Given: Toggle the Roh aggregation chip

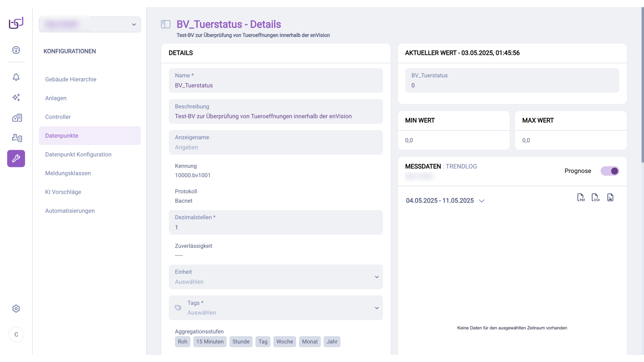Looking at the screenshot, I should click(x=182, y=342).
